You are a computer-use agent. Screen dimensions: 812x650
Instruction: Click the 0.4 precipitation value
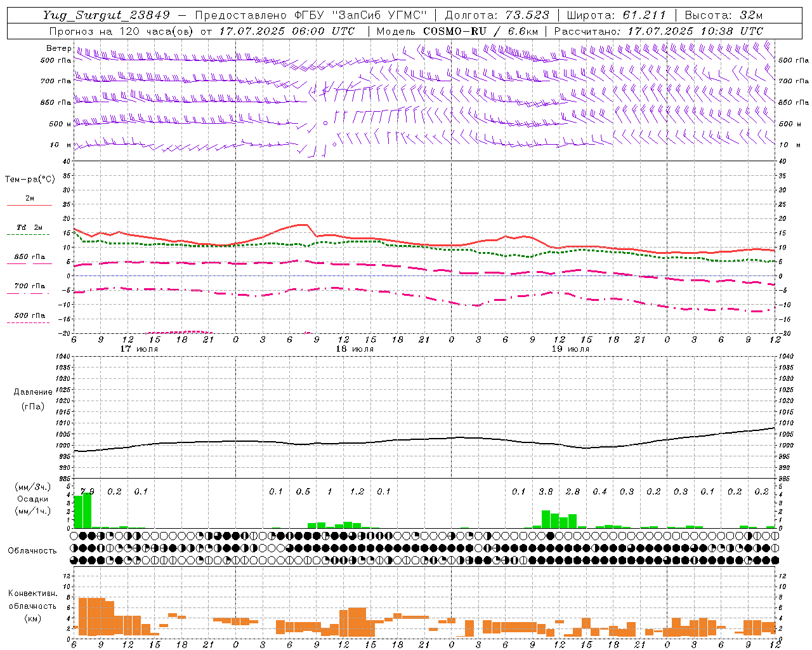tap(599, 491)
